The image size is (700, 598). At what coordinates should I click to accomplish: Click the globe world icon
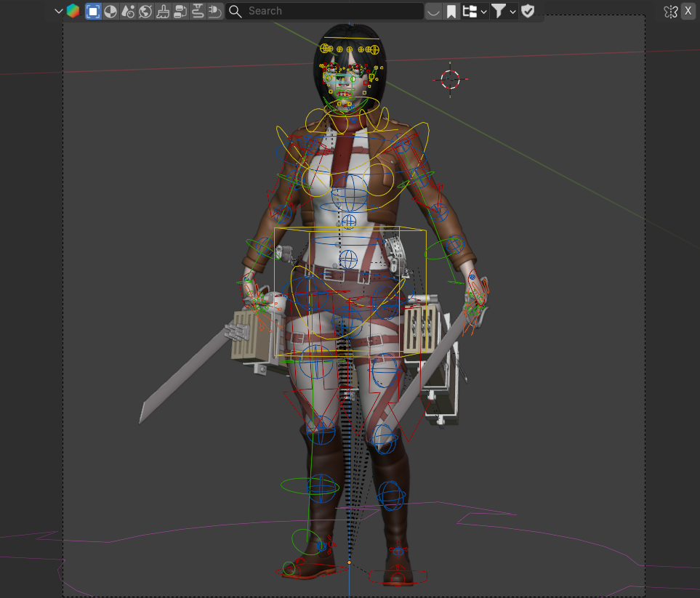point(145,11)
